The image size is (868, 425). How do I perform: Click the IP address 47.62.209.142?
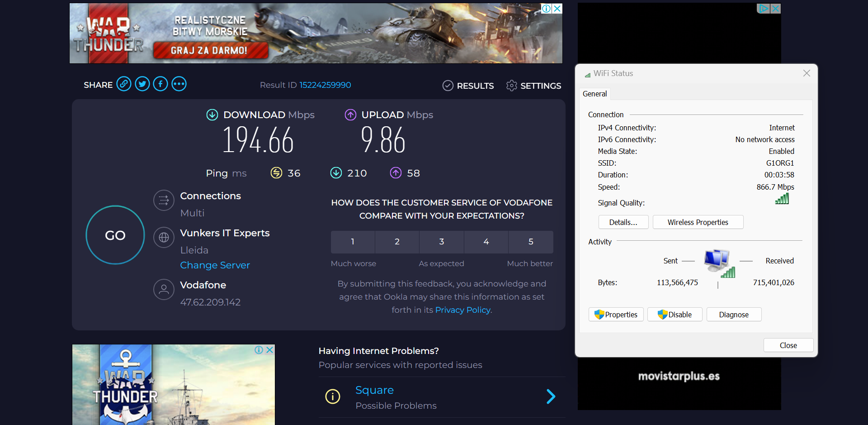210,302
